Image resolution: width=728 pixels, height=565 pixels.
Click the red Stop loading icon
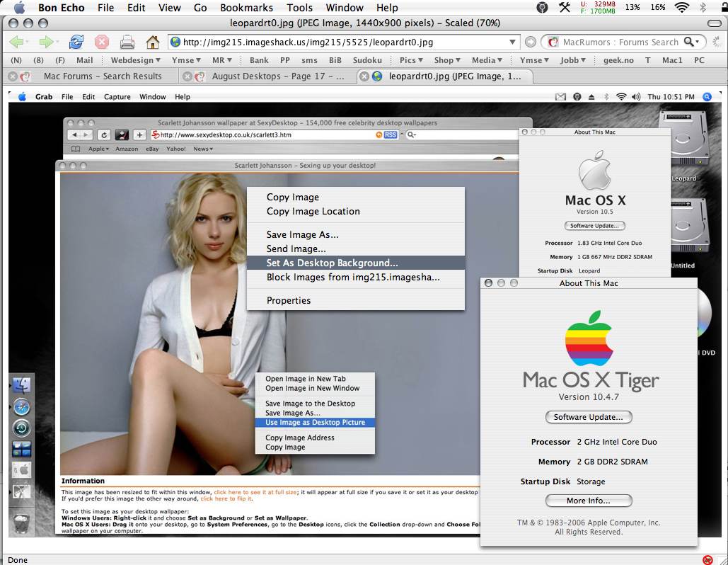(x=102, y=42)
